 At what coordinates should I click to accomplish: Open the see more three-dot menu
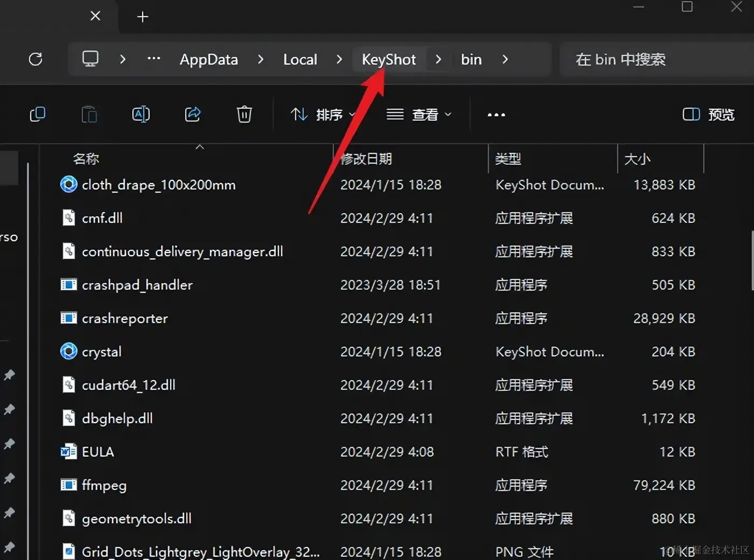coord(496,115)
